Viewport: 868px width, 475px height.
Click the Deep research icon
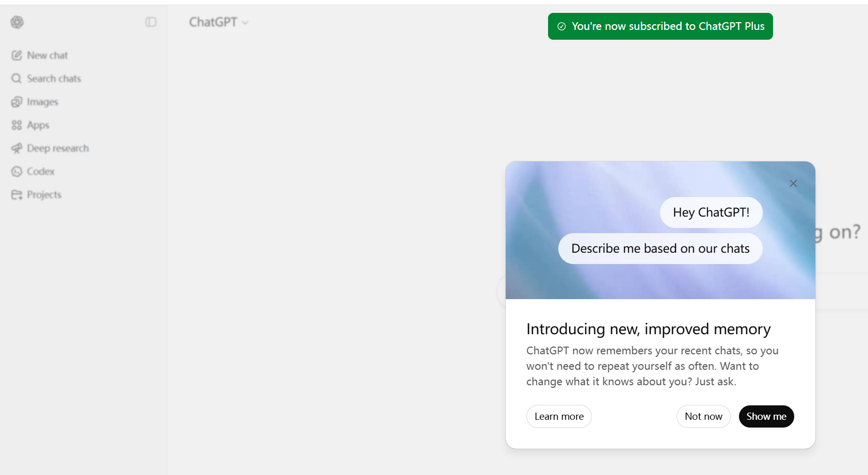(x=17, y=148)
